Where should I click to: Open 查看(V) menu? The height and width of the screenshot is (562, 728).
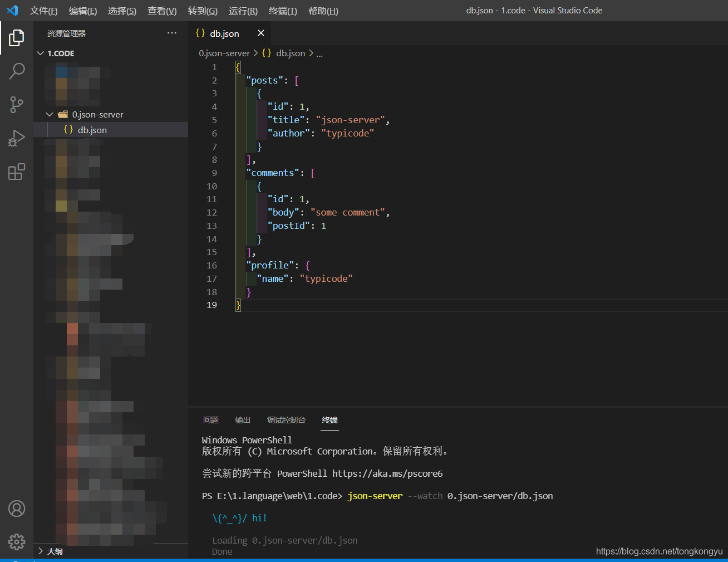pyautogui.click(x=162, y=11)
